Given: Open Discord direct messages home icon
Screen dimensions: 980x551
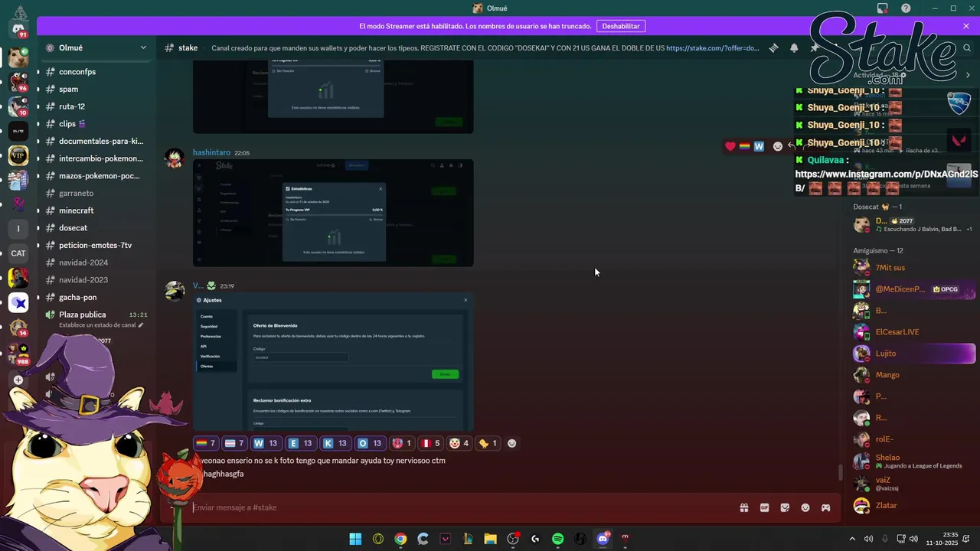Looking at the screenshot, I should point(18,29).
